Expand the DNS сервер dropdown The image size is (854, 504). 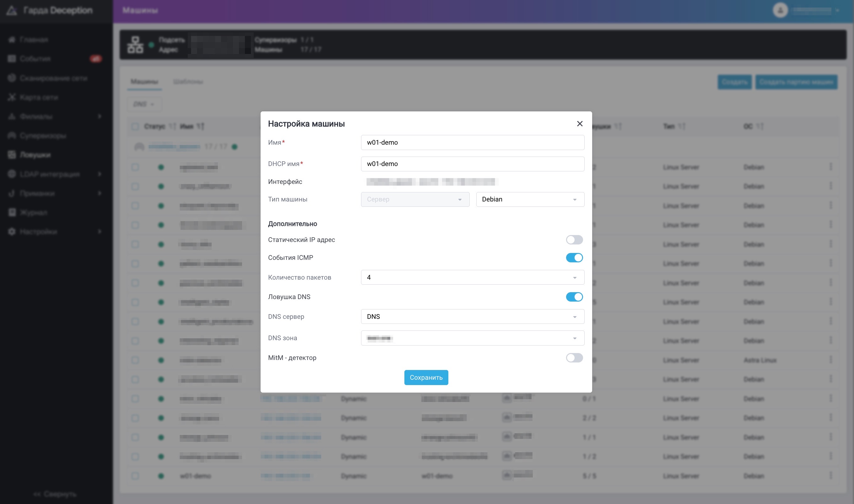(472, 317)
